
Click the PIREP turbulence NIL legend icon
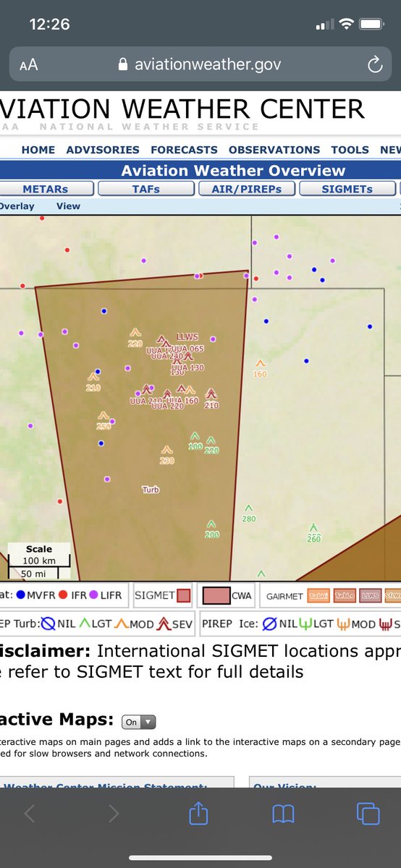[48, 623]
